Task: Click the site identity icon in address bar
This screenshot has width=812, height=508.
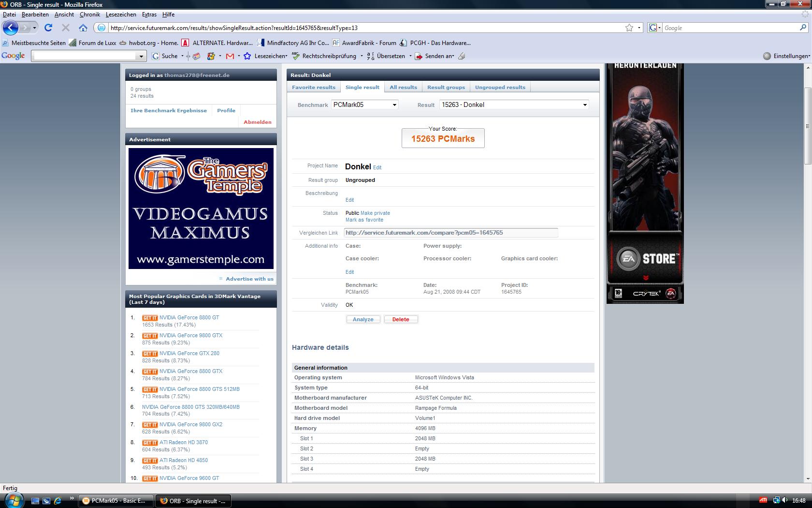Action: pyautogui.click(x=101, y=28)
